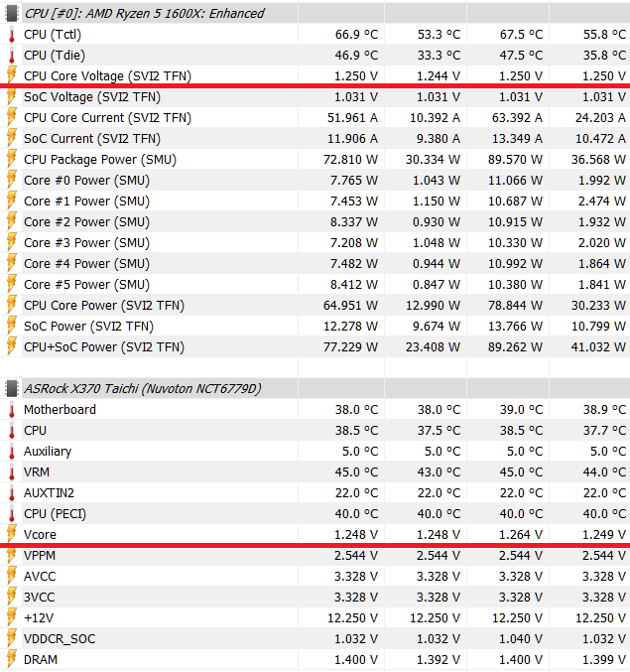Select the SoC Current (SVI2 TFN) label
The height and width of the screenshot is (672, 630).
click(92, 138)
